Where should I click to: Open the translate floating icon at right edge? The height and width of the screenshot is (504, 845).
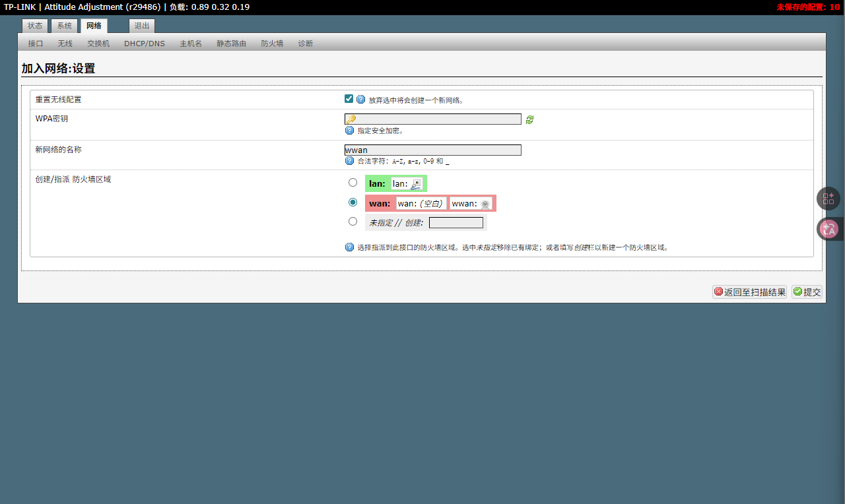pos(828,229)
